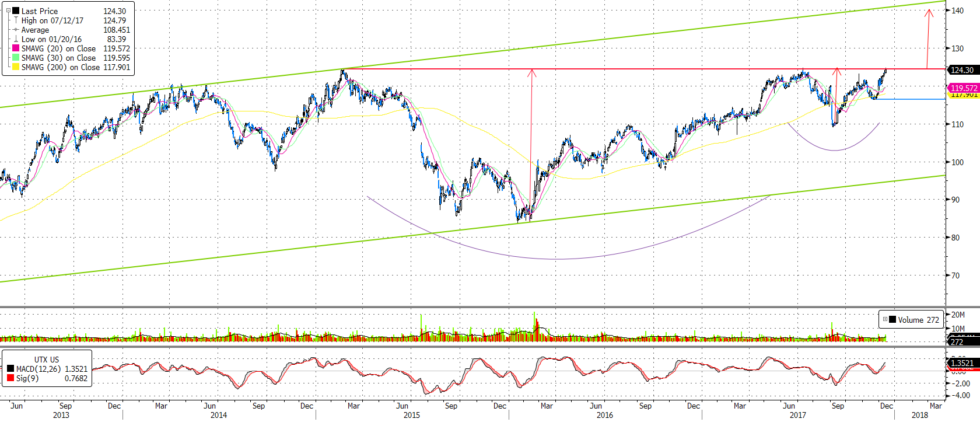Select the 'Average' legend label
980x422 pixels.
tap(35, 30)
